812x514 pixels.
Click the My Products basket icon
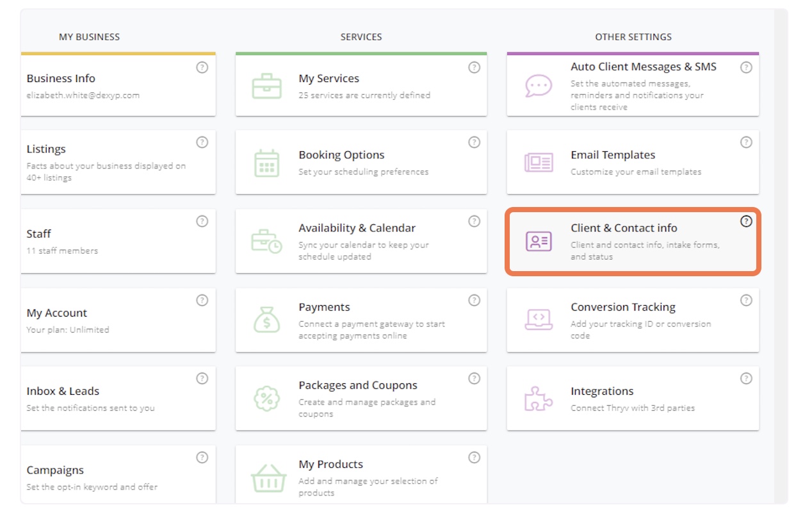coord(266,477)
